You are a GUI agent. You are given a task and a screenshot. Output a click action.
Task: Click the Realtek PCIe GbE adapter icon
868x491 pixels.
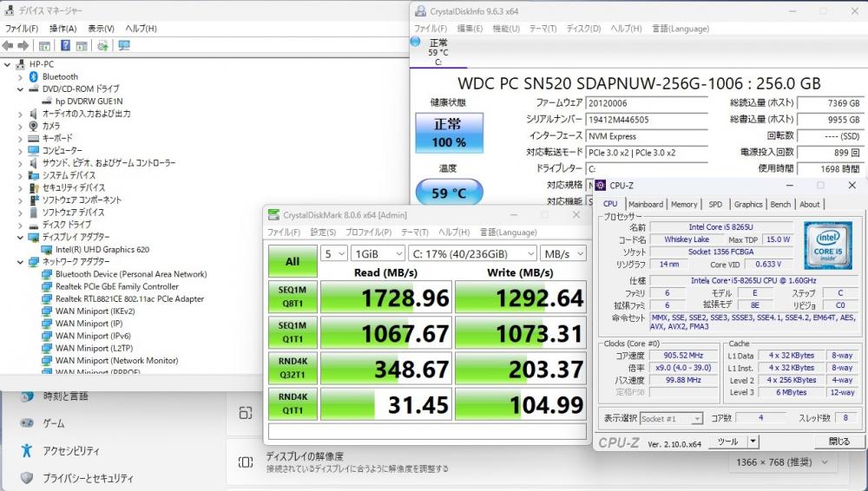(47, 286)
